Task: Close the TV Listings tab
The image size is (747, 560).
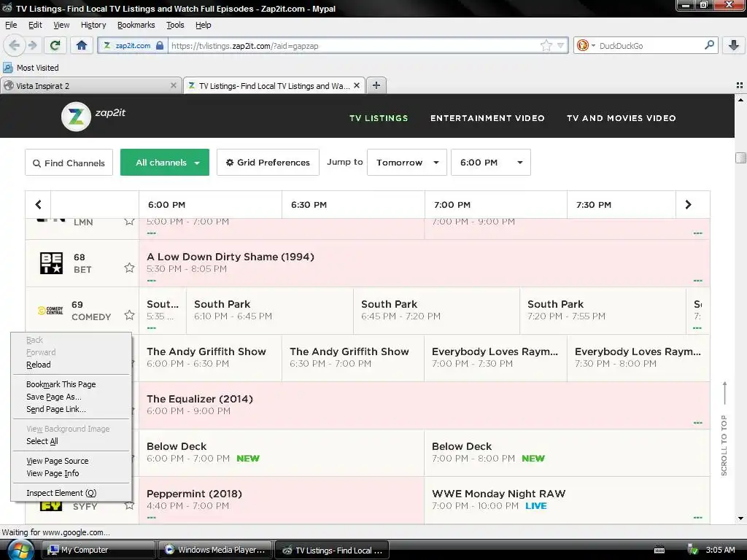Action: click(x=356, y=85)
